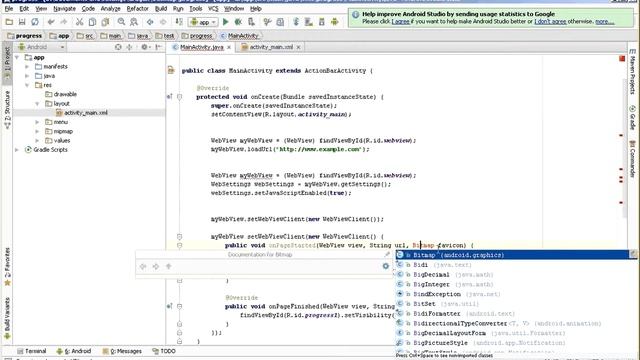Click the src breadcrumb in navigation bar
This screenshot has height=360, width=640.
pos(85,36)
